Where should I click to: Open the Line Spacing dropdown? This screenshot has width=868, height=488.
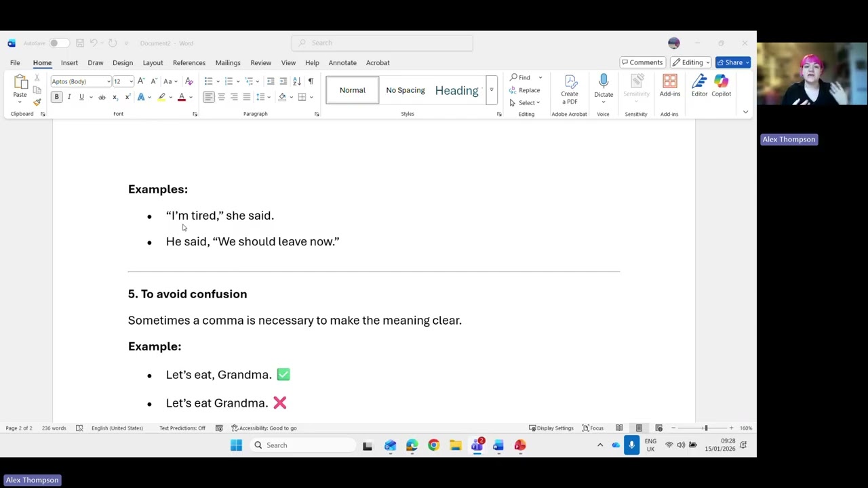262,97
